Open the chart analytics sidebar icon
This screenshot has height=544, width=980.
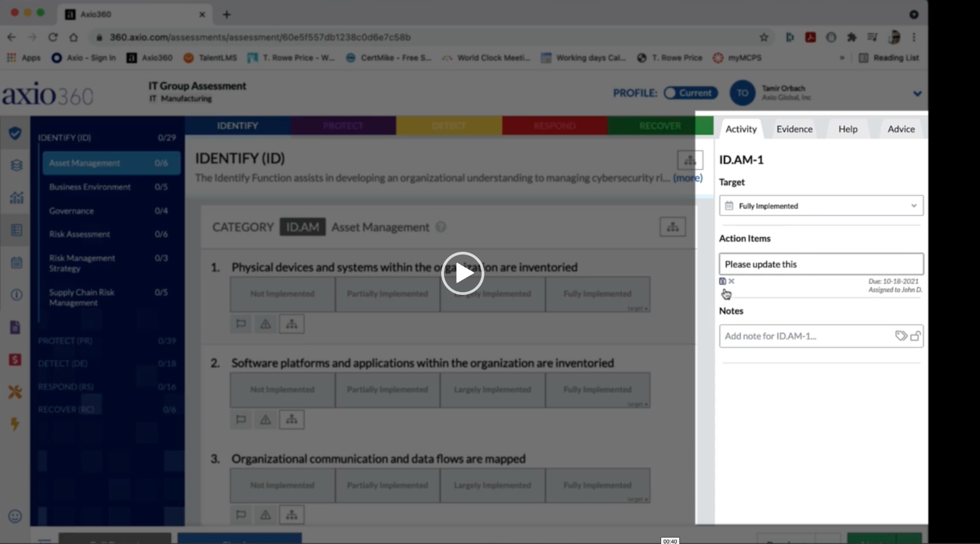(17, 197)
